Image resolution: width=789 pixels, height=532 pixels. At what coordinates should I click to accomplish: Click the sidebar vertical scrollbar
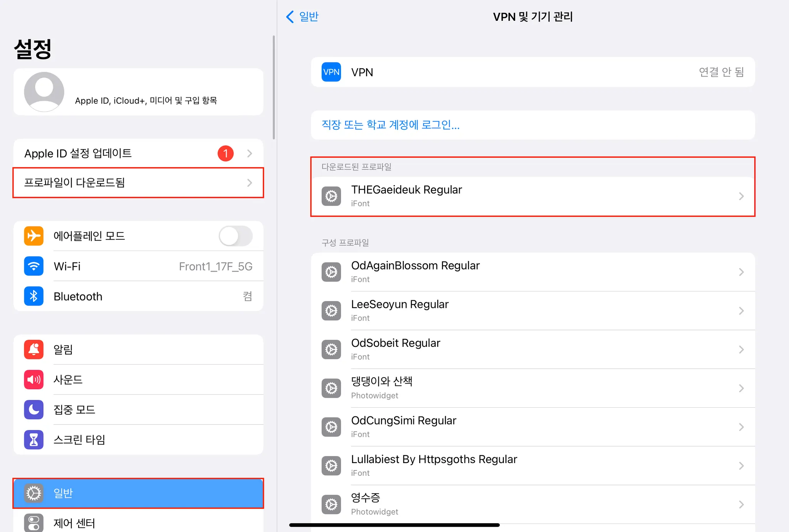[274, 87]
